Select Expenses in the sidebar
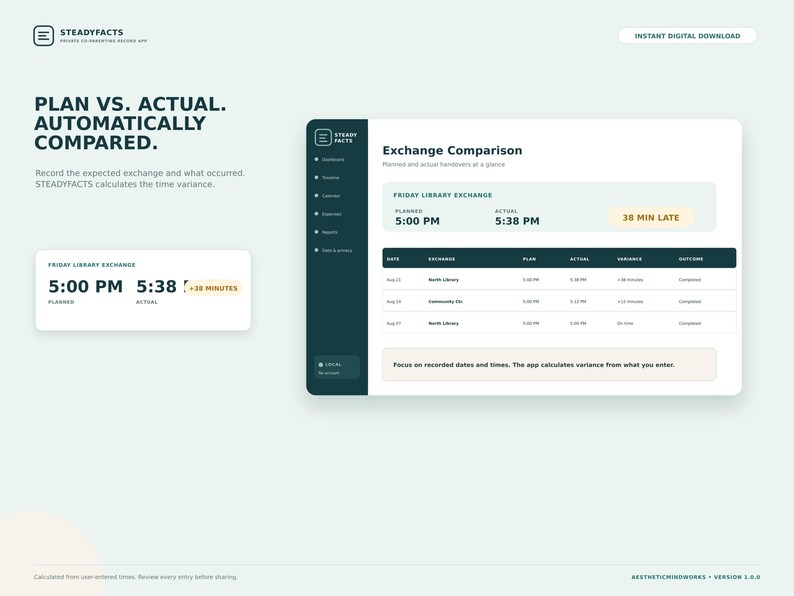 pyautogui.click(x=332, y=214)
